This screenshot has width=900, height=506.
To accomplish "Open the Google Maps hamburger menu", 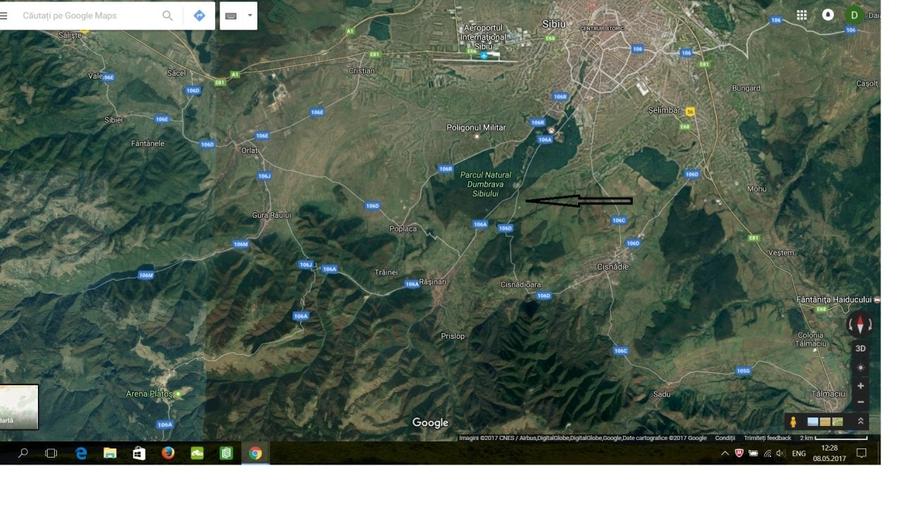I will [3, 15].
